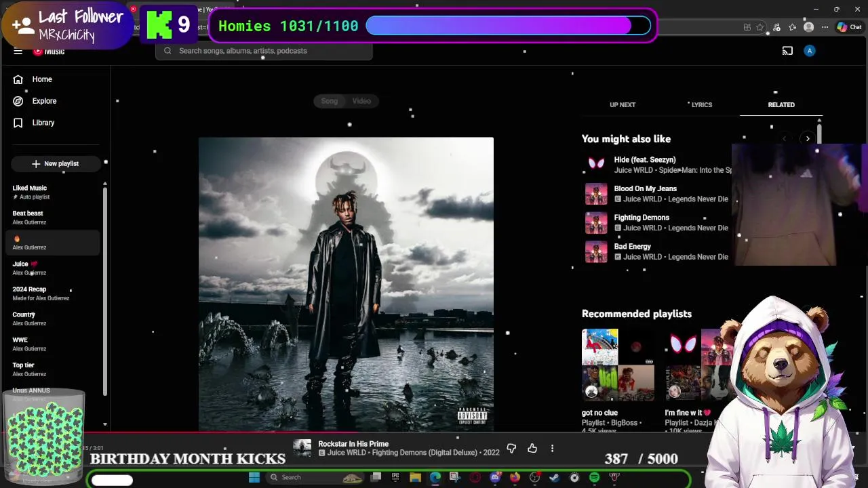Open browser Favorites list icon
This screenshot has width=868, height=488.
point(793,27)
